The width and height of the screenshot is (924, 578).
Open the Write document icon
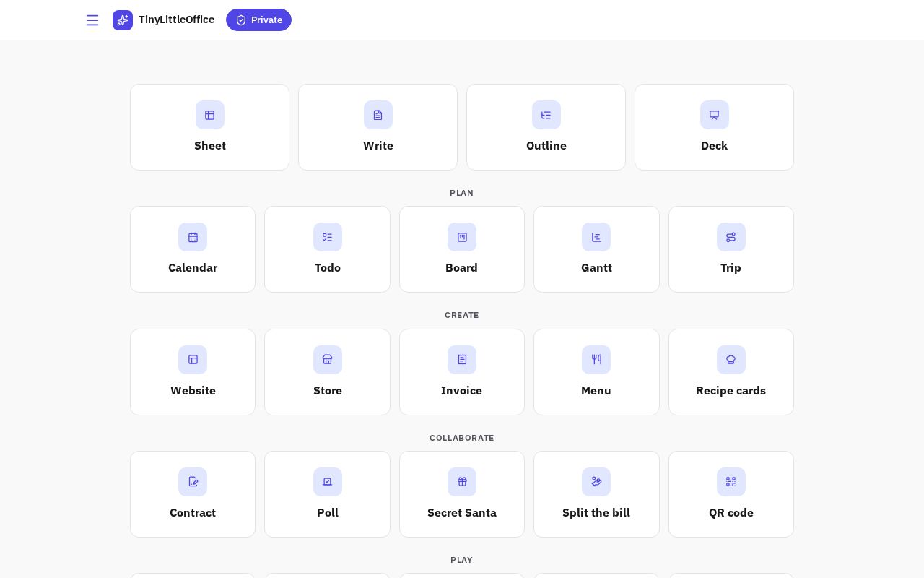[378, 115]
